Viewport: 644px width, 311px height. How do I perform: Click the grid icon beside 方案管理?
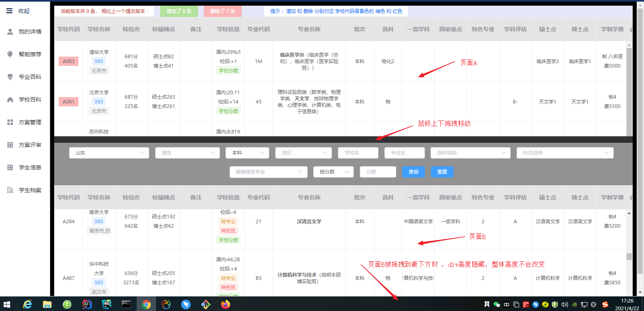coord(10,122)
